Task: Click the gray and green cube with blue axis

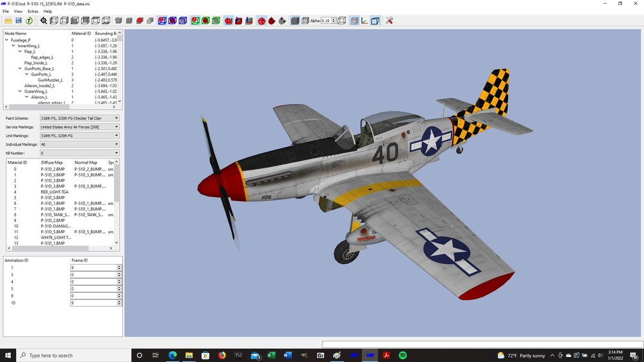Action: pyautogui.click(x=249, y=21)
